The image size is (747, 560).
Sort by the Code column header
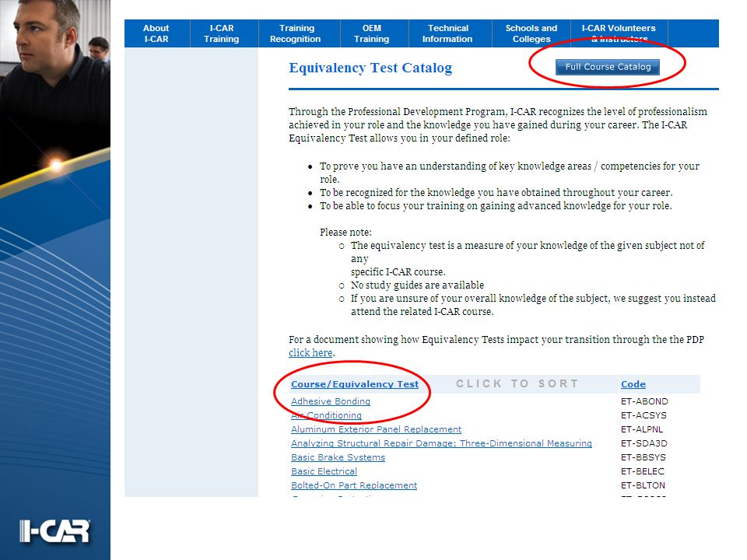point(633,384)
